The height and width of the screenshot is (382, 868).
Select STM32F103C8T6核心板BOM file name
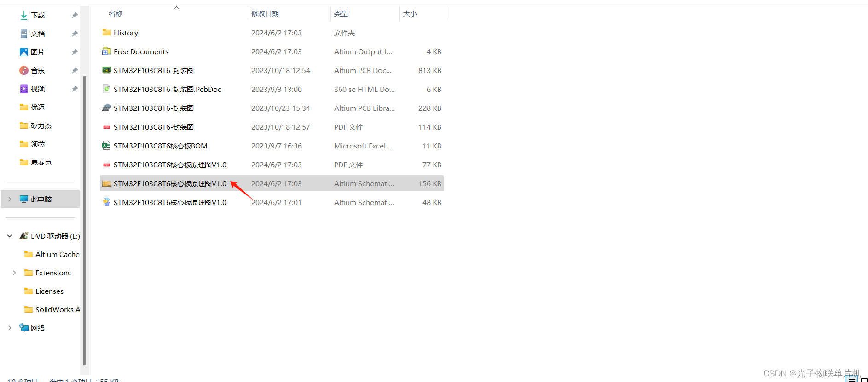click(161, 146)
